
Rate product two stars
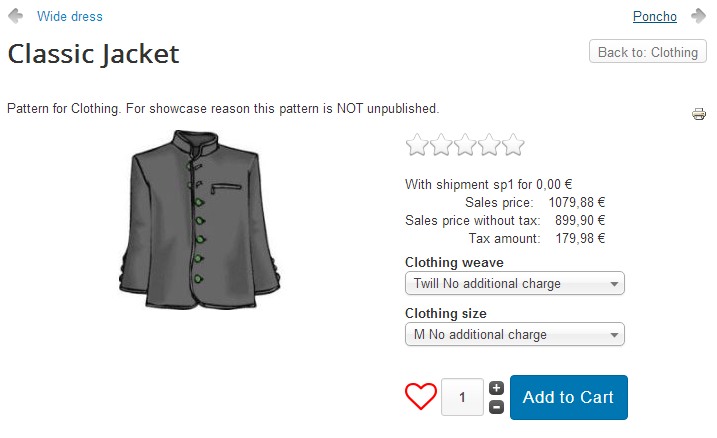pyautogui.click(x=442, y=146)
